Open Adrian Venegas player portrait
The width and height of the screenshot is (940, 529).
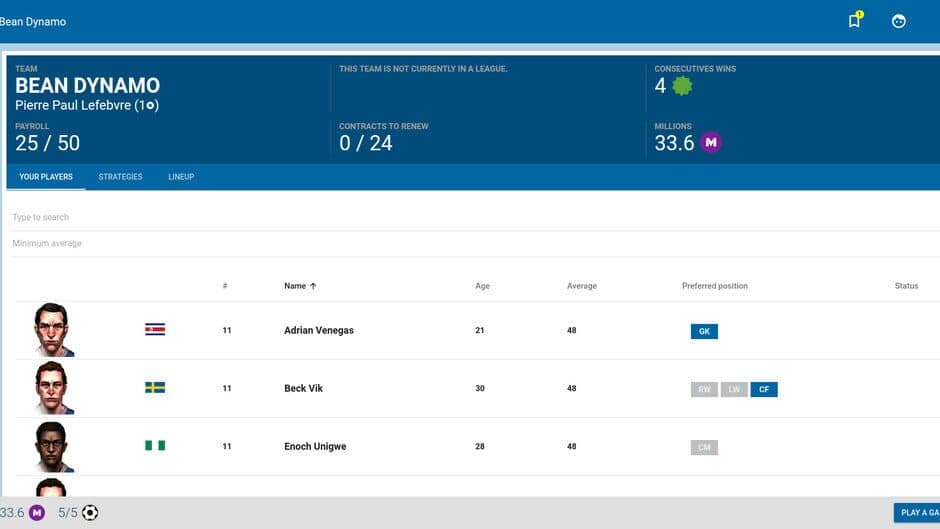(x=52, y=329)
